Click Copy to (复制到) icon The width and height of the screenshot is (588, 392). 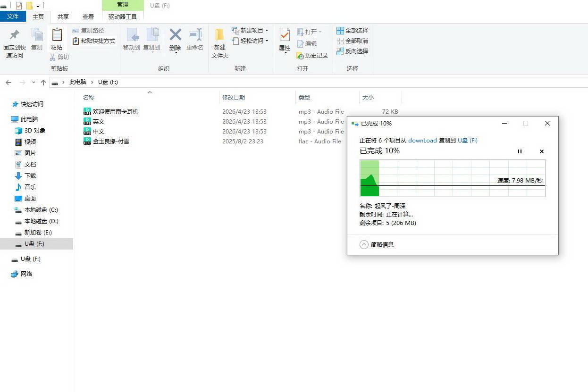click(x=151, y=35)
